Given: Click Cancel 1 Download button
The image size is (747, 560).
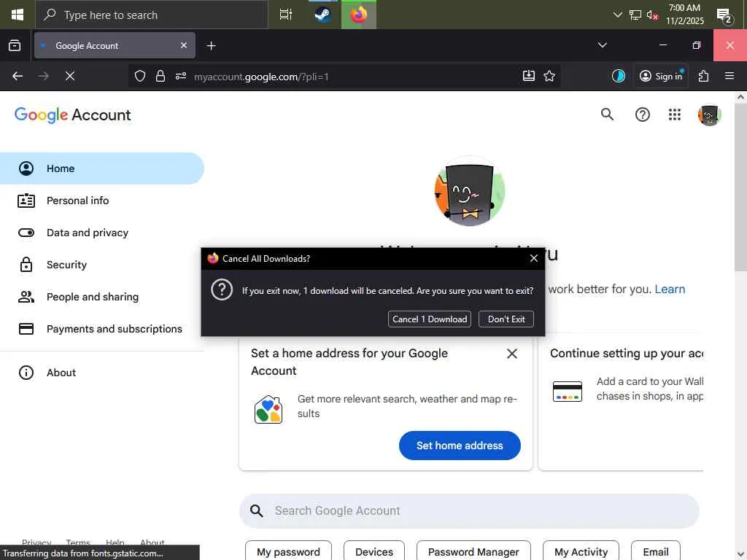Looking at the screenshot, I should (429, 319).
